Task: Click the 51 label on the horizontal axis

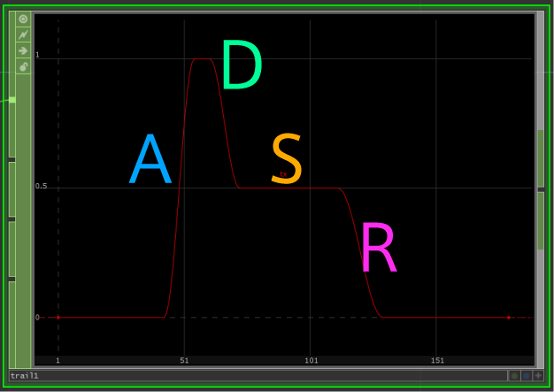Action: coord(184,361)
